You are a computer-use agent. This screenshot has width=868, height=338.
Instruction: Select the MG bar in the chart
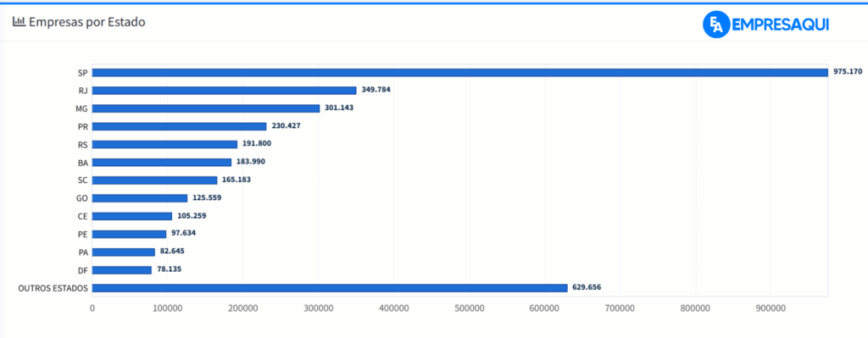click(x=206, y=108)
